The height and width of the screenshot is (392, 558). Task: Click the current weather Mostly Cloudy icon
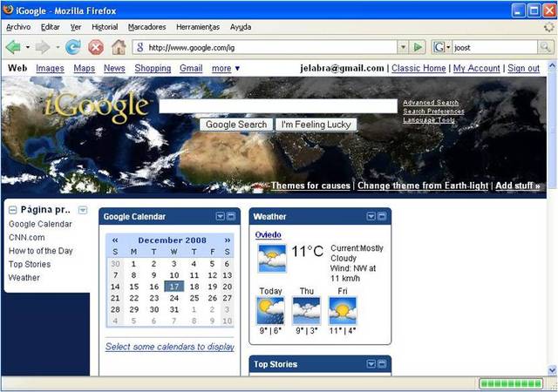pyautogui.click(x=272, y=258)
